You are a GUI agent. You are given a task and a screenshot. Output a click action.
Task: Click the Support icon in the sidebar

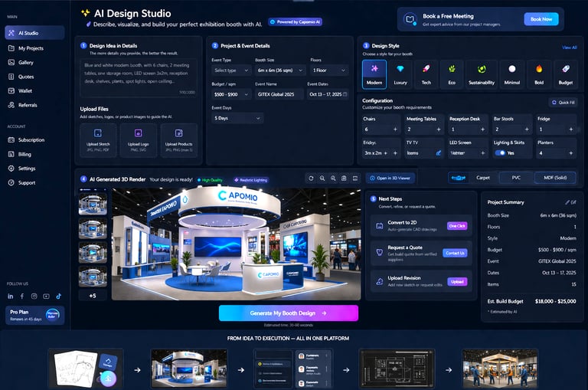11,182
